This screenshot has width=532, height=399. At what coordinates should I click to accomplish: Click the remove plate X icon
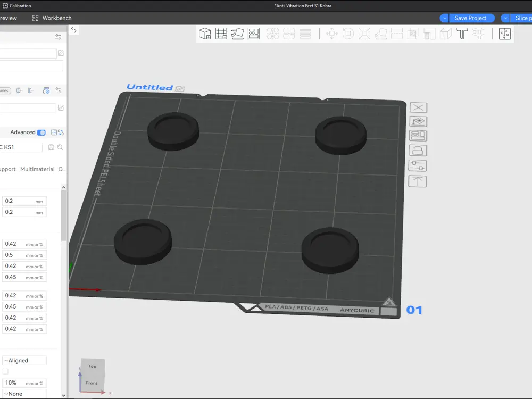pyautogui.click(x=418, y=107)
